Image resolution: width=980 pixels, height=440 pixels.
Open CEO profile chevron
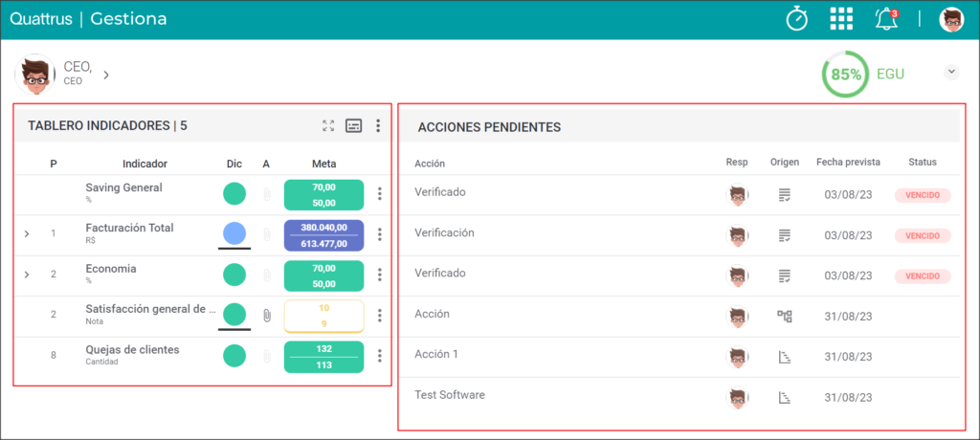[106, 75]
